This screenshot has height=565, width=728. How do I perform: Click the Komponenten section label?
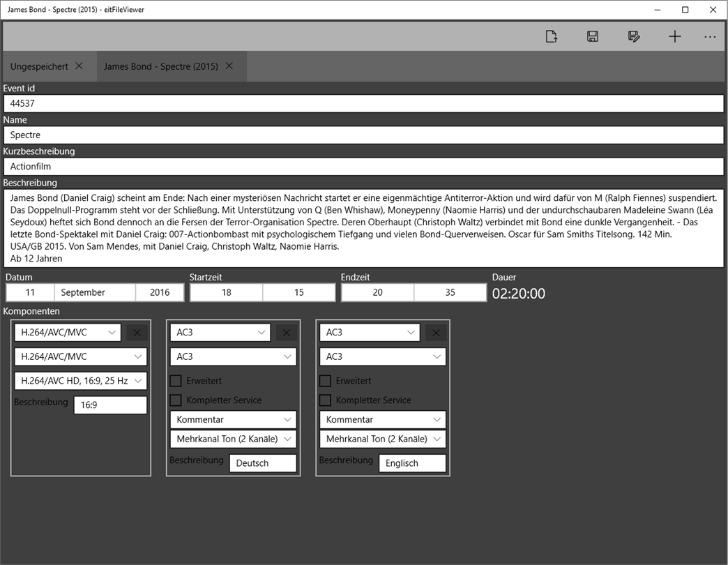[31, 311]
